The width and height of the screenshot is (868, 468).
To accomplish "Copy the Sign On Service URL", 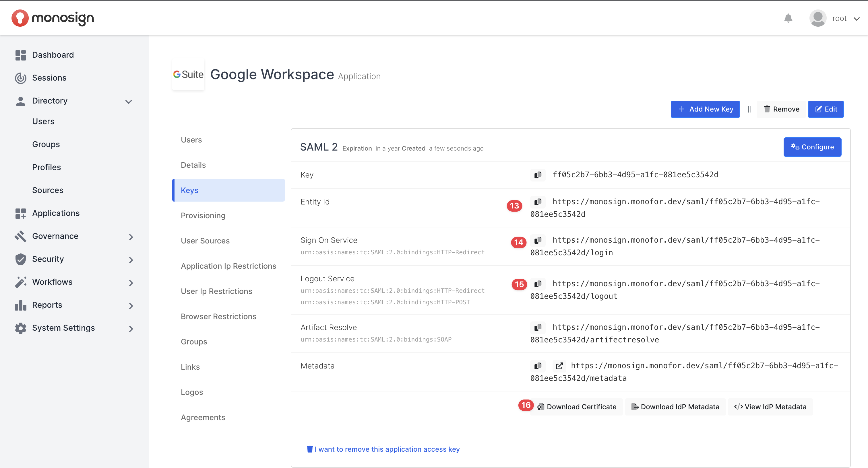I will tap(538, 240).
